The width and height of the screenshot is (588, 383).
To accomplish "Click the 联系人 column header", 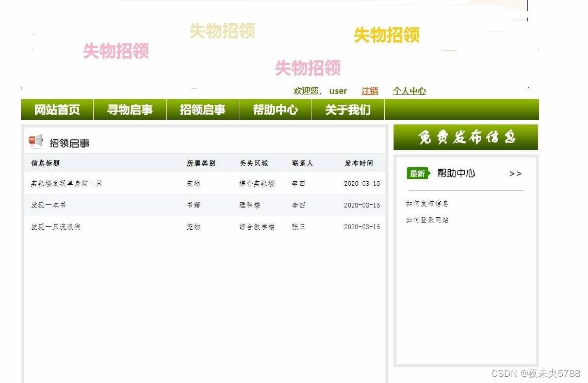I will point(302,163).
